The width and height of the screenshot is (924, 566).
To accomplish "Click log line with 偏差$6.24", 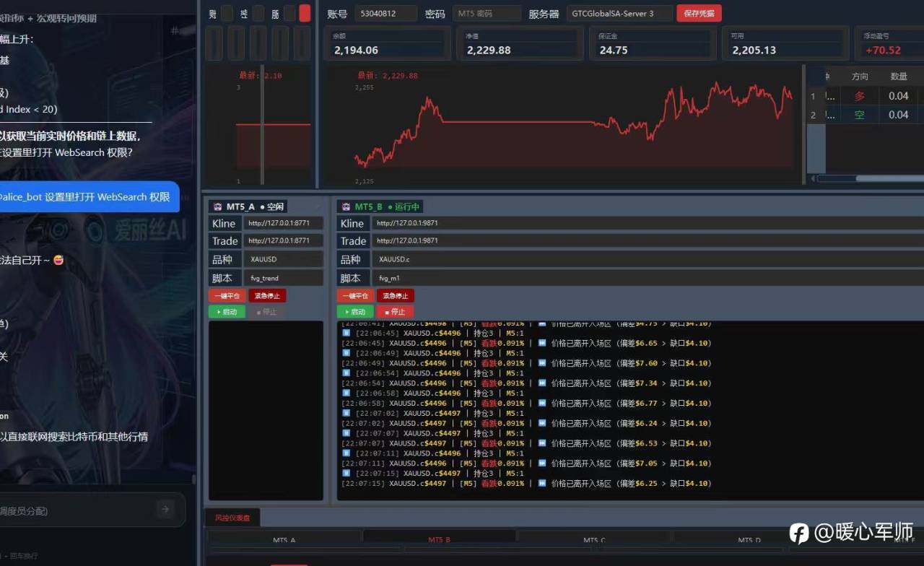I will click(527, 423).
